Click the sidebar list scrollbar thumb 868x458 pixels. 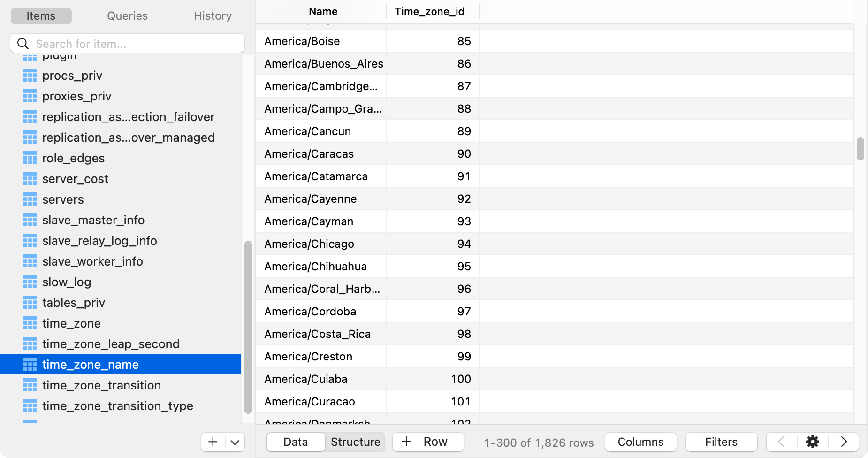(248, 327)
